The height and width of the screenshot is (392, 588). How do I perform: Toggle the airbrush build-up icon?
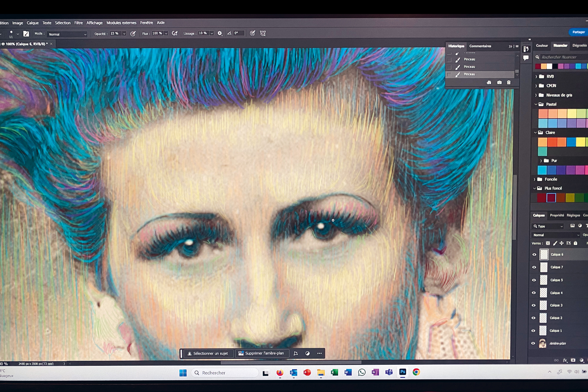pyautogui.click(x=174, y=33)
